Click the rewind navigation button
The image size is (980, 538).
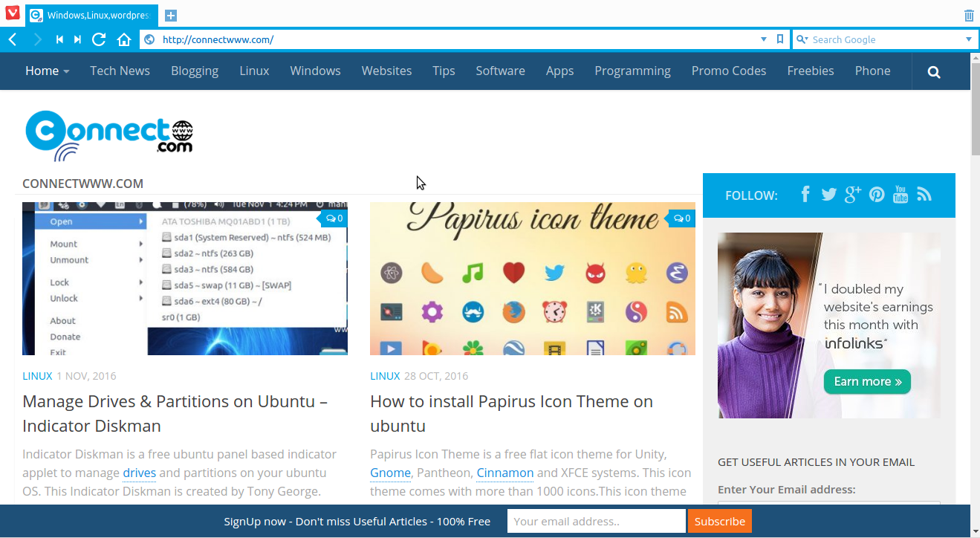click(59, 39)
